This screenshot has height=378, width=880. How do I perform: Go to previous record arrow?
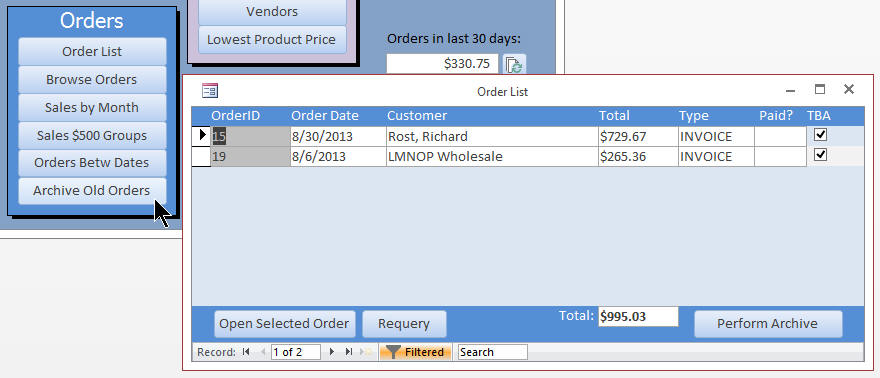263,352
